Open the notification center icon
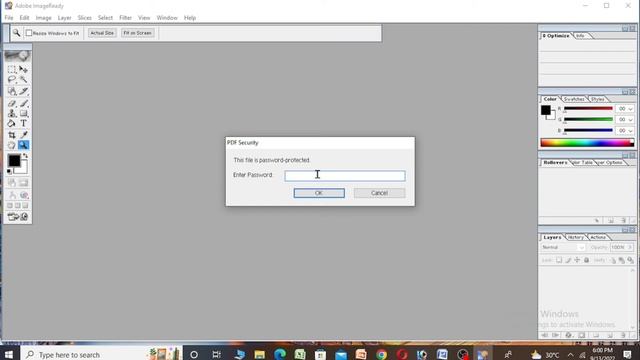The image size is (640, 360). tap(627, 354)
